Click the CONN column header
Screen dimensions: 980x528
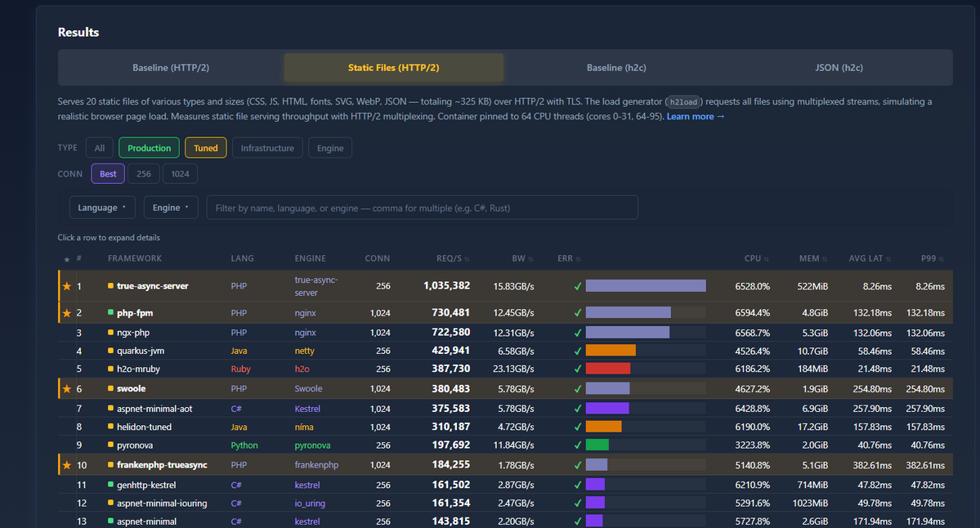(378, 259)
